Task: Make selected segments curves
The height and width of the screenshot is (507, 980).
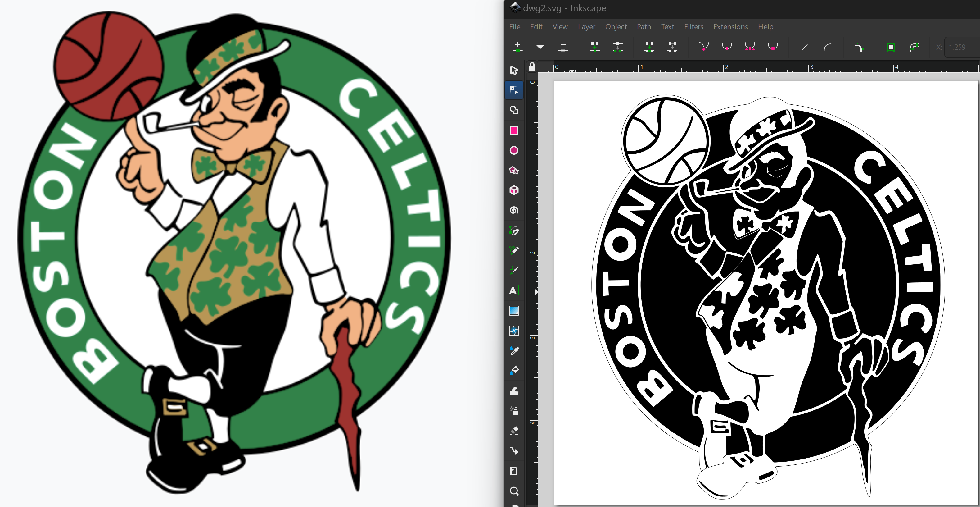Action: (828, 47)
